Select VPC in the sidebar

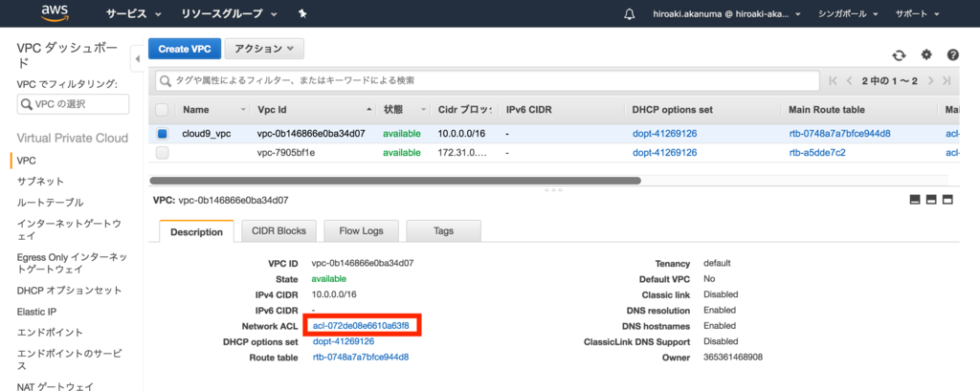pyautogui.click(x=26, y=161)
